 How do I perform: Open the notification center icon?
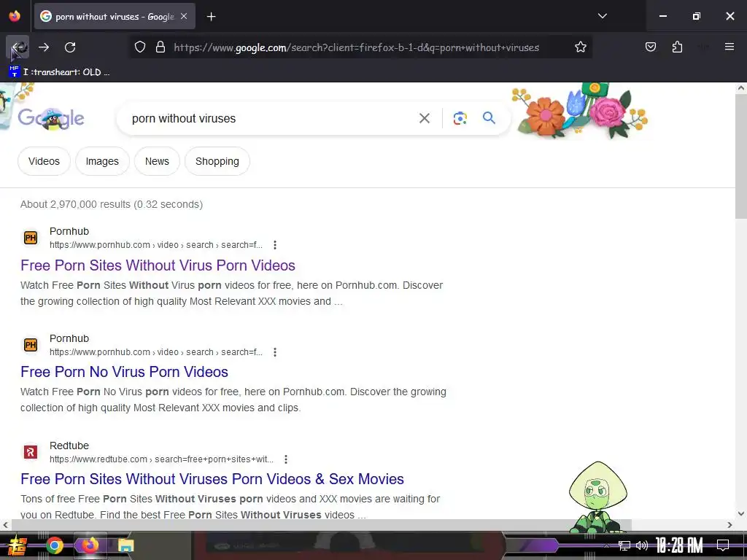722,545
